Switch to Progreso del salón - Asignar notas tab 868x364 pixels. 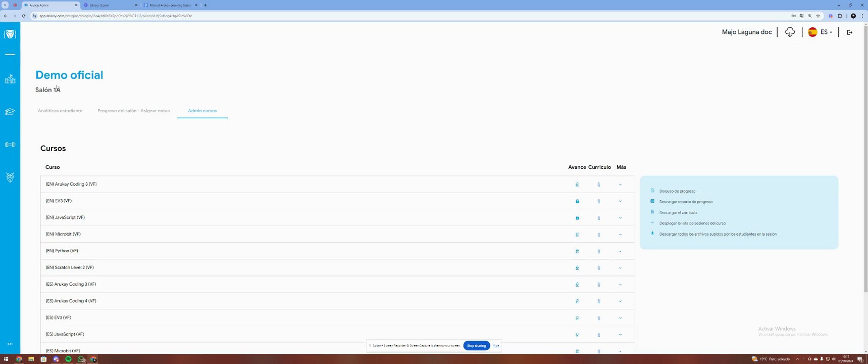[134, 111]
